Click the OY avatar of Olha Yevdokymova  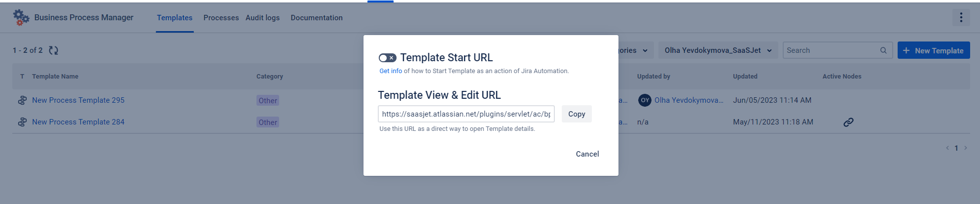[645, 100]
